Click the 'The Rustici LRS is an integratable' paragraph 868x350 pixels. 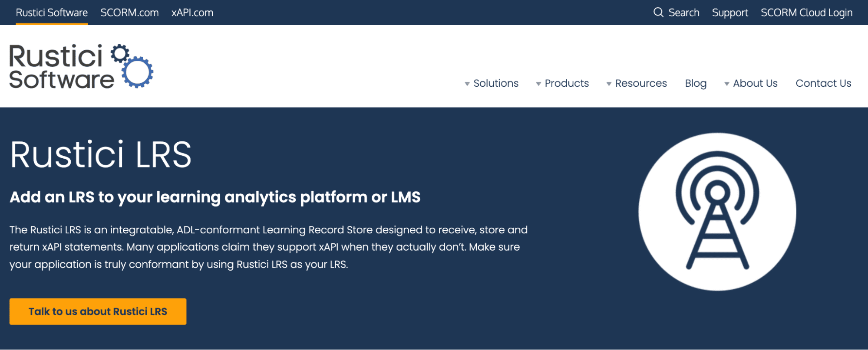pos(268,247)
